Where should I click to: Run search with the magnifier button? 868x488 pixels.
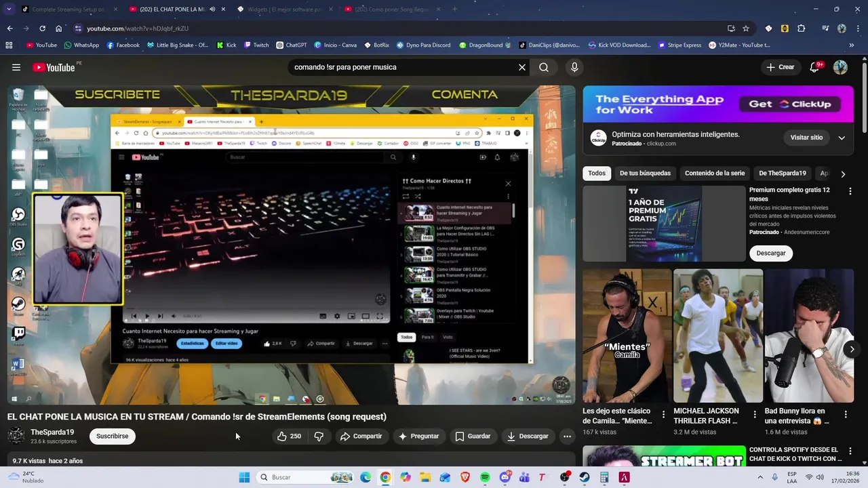click(x=544, y=67)
